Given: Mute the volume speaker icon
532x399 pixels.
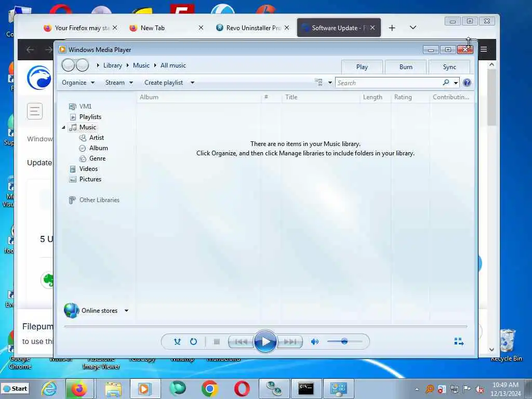Looking at the screenshot, I should (314, 342).
